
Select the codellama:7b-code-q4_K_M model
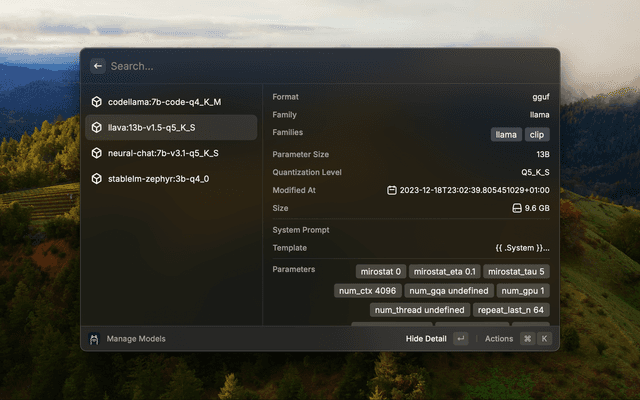pos(164,102)
